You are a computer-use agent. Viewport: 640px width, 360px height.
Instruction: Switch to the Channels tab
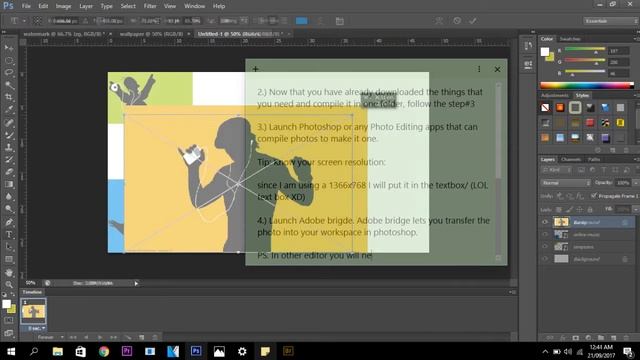(x=571, y=159)
